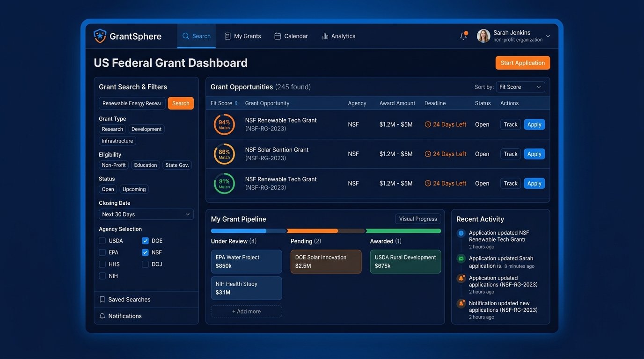Click the magnifier icon in Search tab
Image resolution: width=644 pixels, height=359 pixels.
[x=186, y=36]
